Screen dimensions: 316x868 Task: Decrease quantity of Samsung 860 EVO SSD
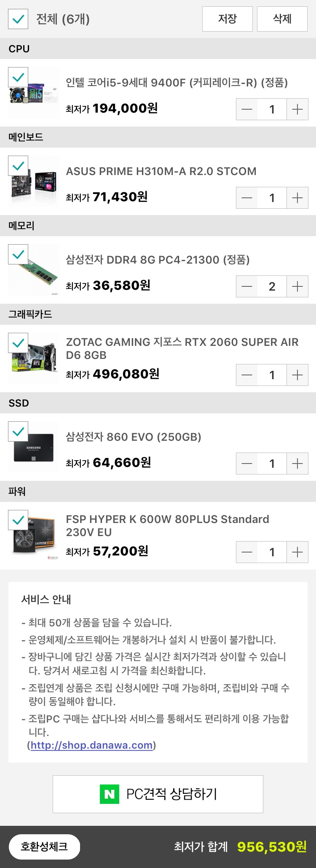[x=247, y=464]
